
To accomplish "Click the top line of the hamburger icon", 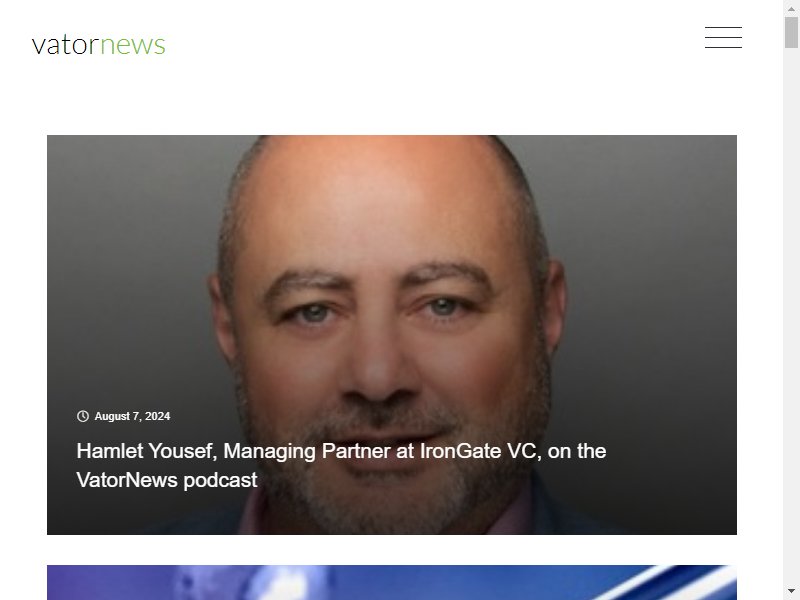I will click(723, 27).
